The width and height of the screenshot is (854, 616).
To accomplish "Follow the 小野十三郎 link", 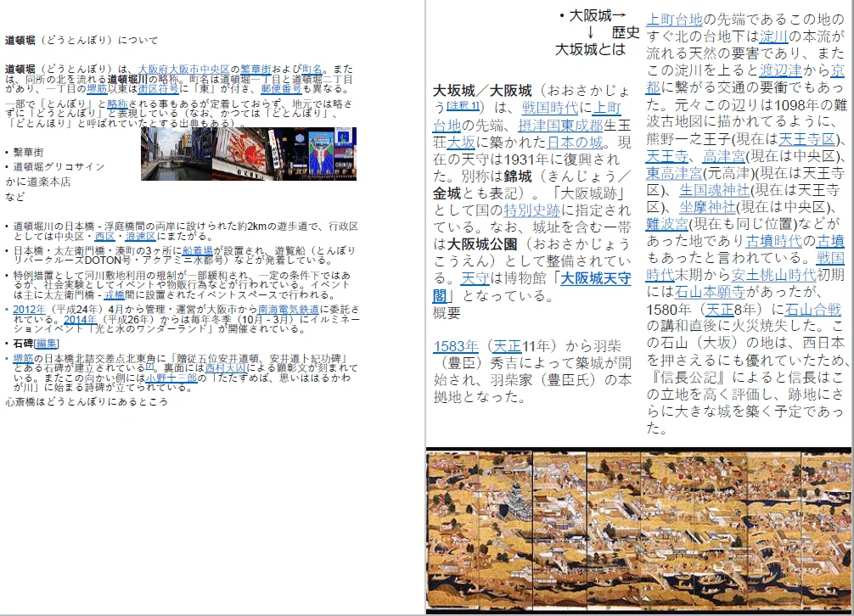I will tap(171, 378).
